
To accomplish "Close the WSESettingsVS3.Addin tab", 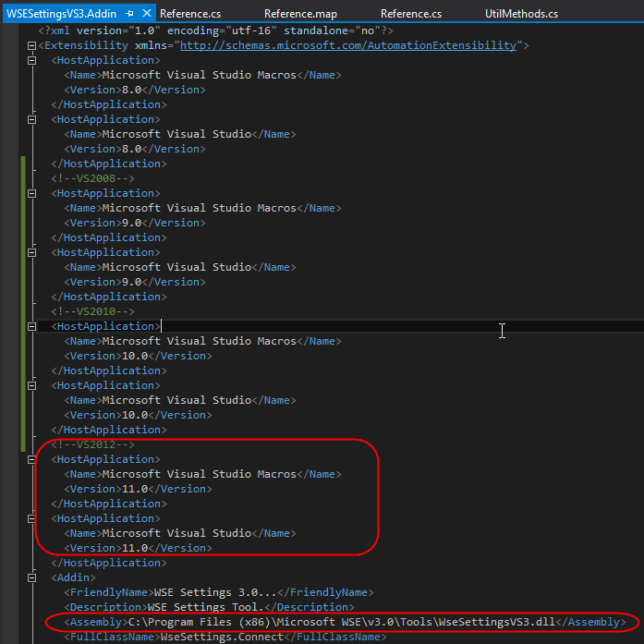I will click(145, 14).
